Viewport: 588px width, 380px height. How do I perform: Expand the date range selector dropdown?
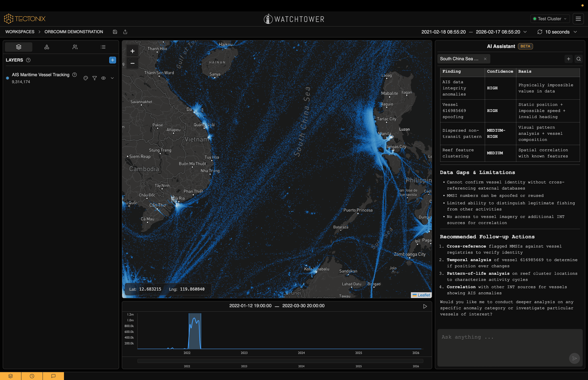tap(525, 32)
